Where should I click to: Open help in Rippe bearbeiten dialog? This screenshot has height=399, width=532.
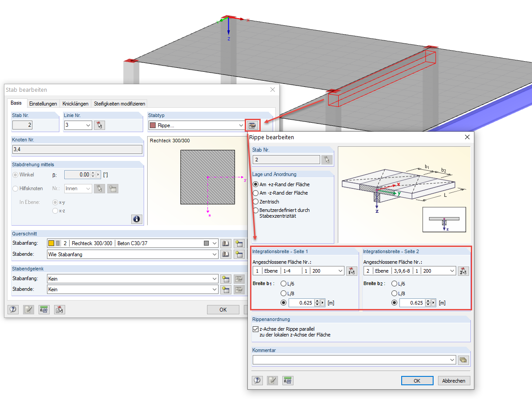coord(258,380)
